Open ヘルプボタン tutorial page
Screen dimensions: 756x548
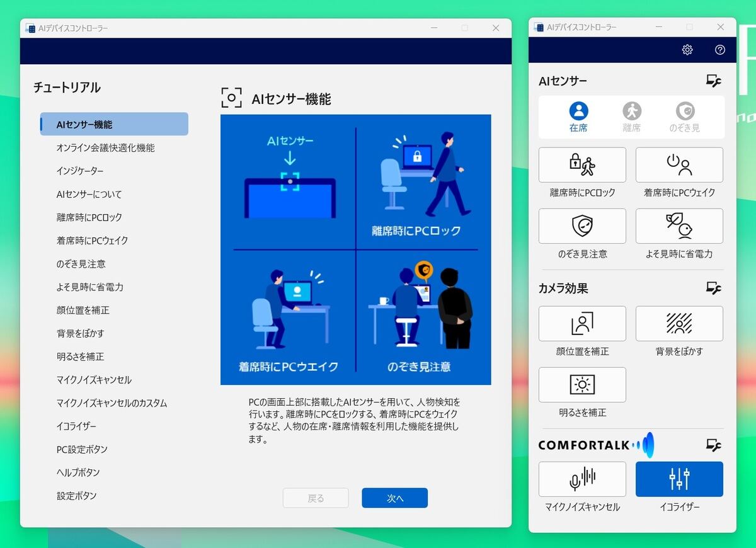pyautogui.click(x=78, y=472)
